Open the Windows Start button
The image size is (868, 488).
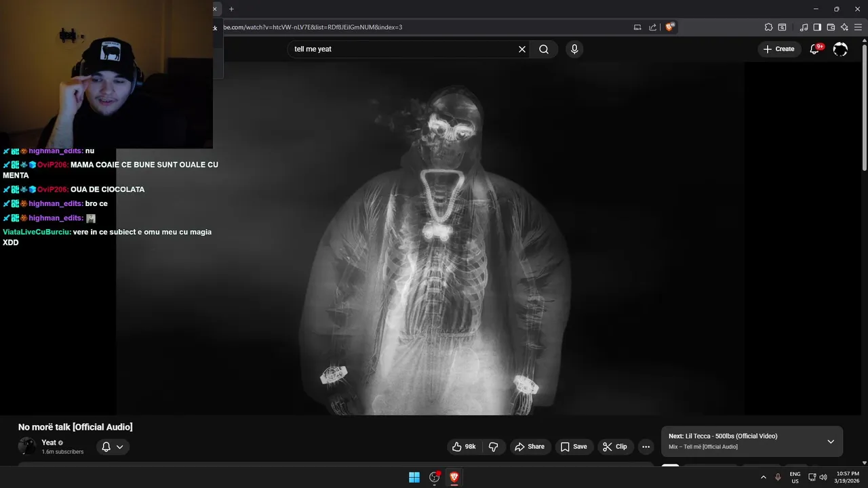pos(414,477)
